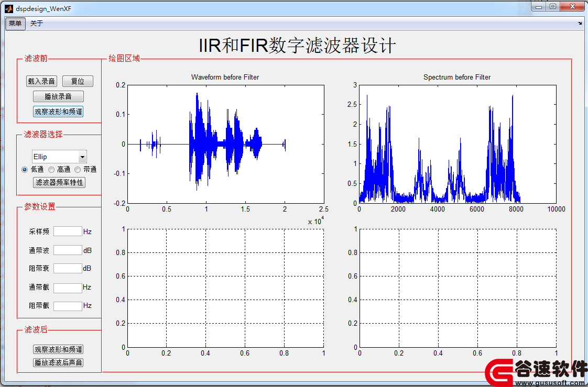588x387 pixels.
Task: Click 观察波形和频谱 in the 滤波后 panel
Action: pos(58,349)
